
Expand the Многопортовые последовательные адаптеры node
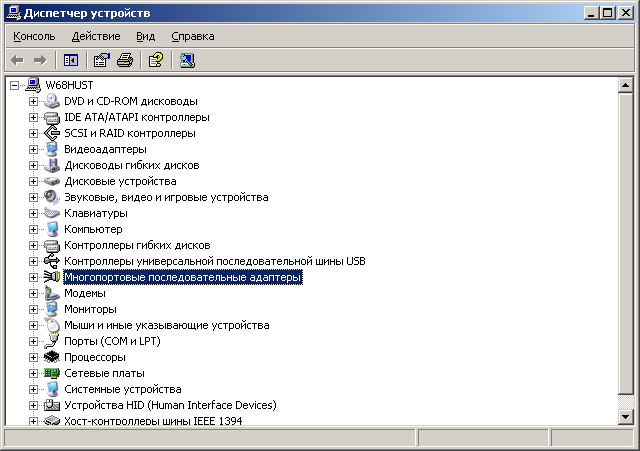[33, 277]
